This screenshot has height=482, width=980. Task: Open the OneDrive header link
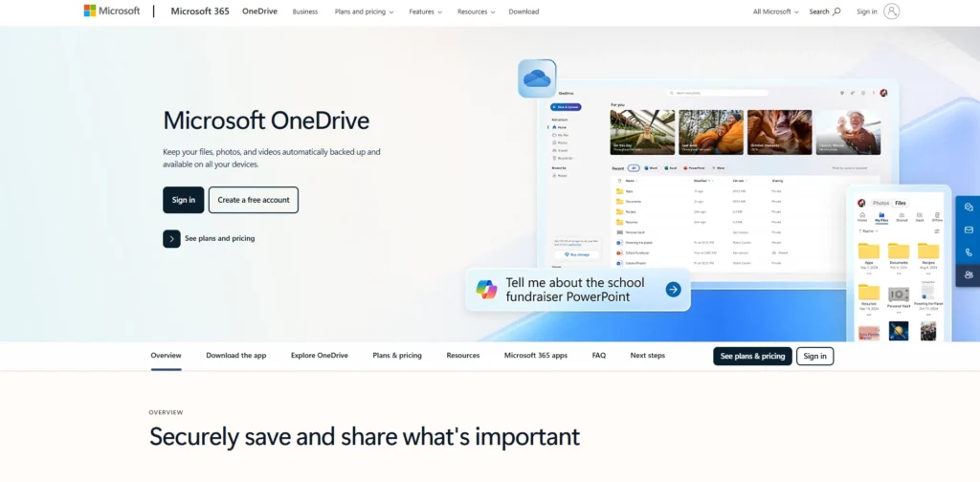260,11
